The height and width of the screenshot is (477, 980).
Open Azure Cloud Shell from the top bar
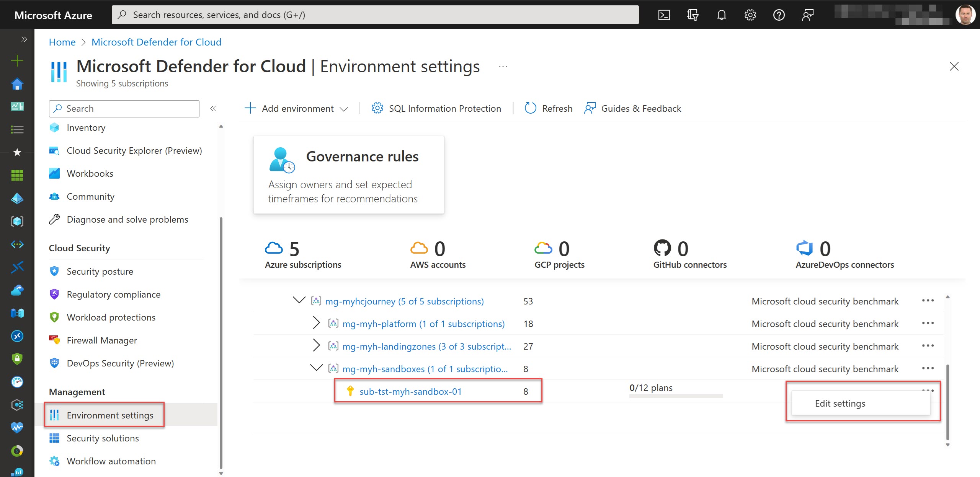coord(664,15)
